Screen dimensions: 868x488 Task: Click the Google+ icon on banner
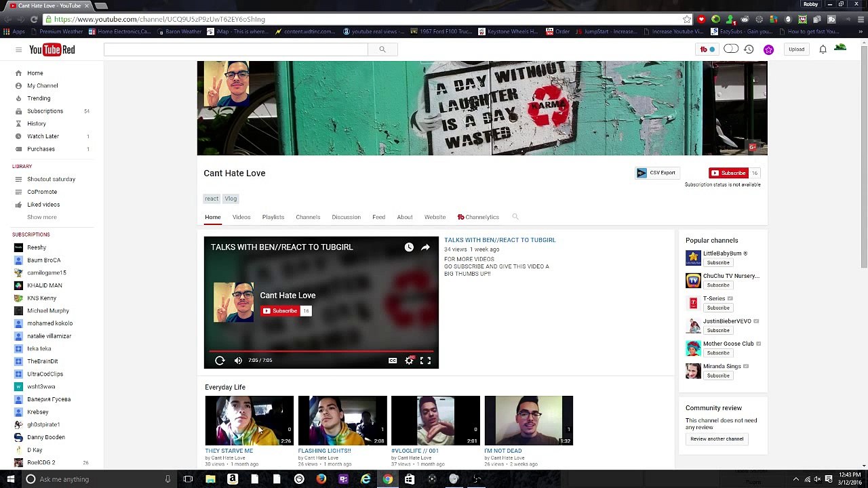tap(752, 147)
